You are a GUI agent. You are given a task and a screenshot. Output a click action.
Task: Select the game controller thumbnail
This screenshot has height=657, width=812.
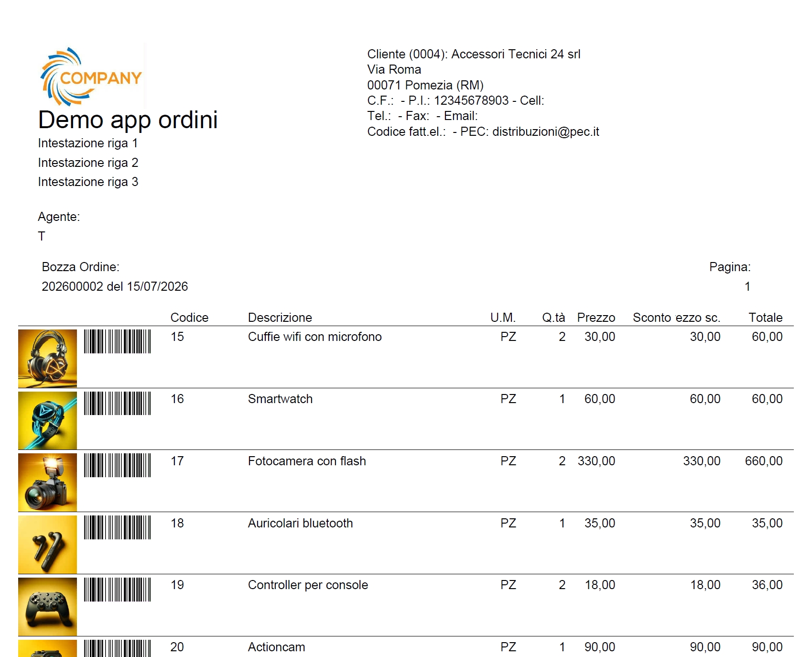click(47, 607)
